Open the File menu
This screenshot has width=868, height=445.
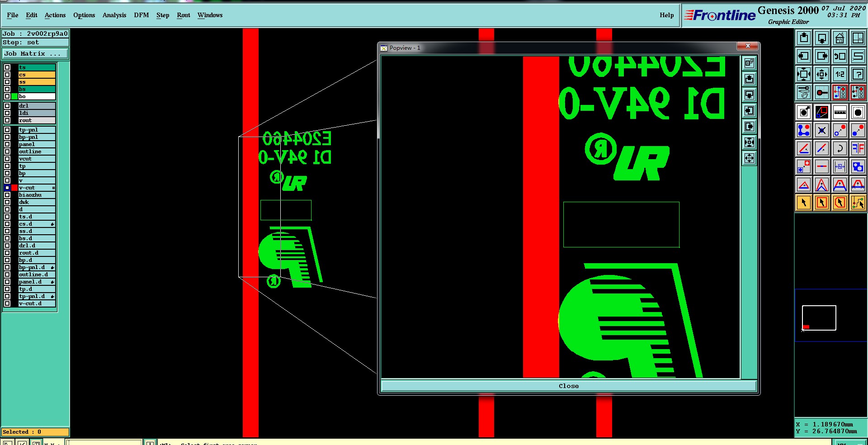pyautogui.click(x=13, y=15)
